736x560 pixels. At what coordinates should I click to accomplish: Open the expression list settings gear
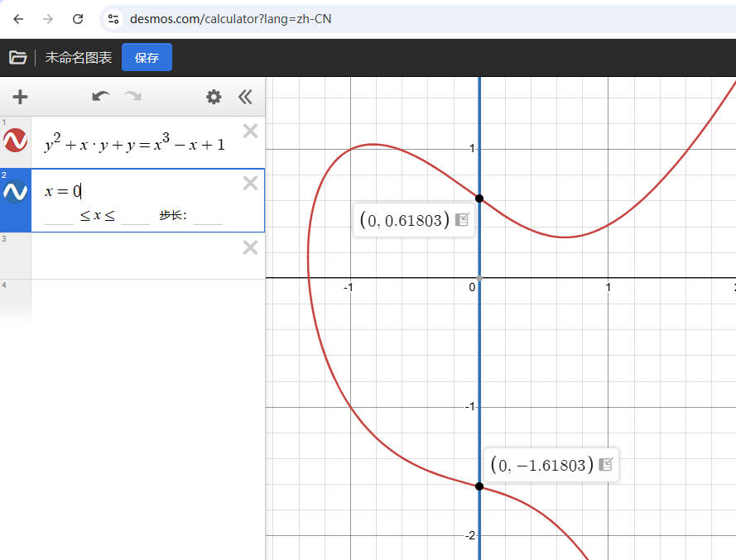[214, 97]
